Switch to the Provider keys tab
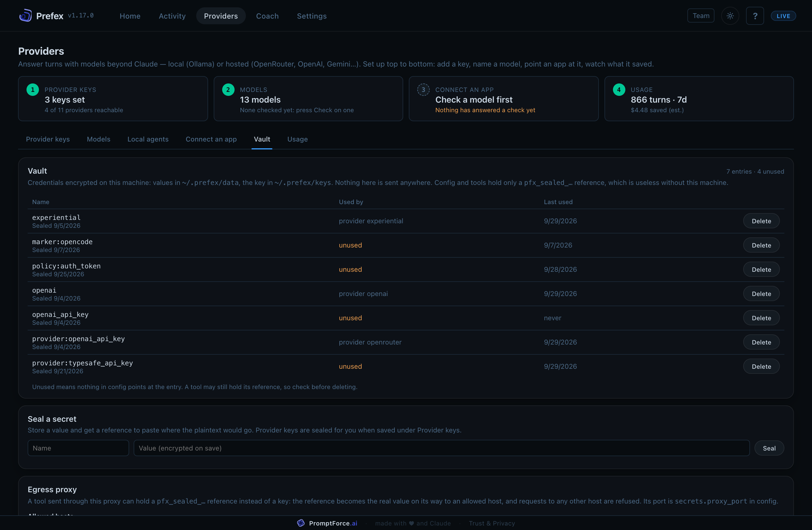Viewport: 812px width, 530px height. coord(48,139)
